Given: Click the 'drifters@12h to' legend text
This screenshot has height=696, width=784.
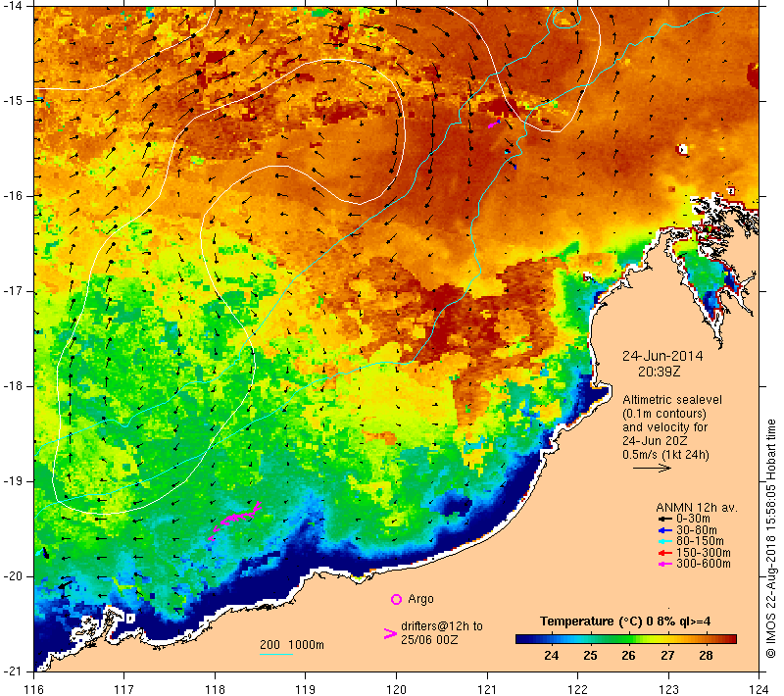Looking at the screenshot, I should [442, 626].
